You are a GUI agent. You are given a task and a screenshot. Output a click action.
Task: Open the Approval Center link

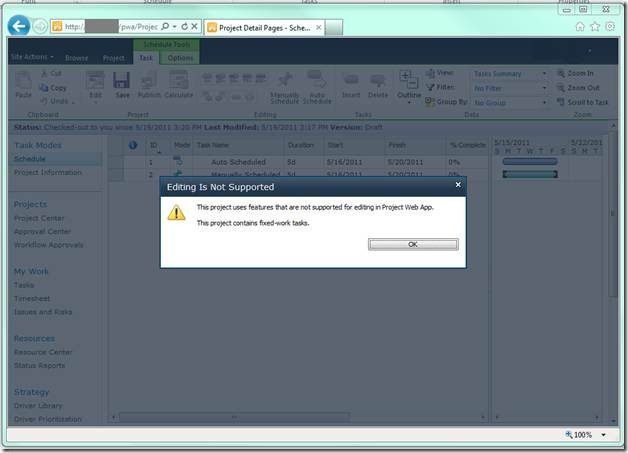click(42, 232)
